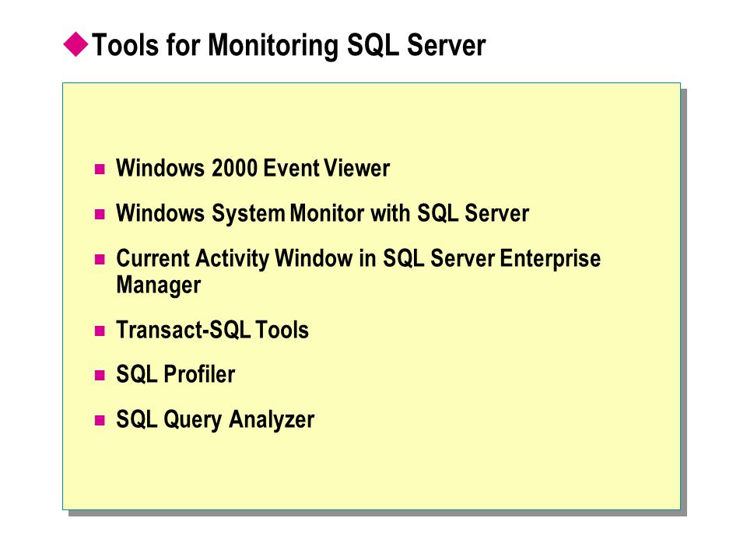Select the 'Windows 2000 Event Viewer' bullet text
Image resolution: width=747 pixels, height=560 pixels.
click(253, 168)
